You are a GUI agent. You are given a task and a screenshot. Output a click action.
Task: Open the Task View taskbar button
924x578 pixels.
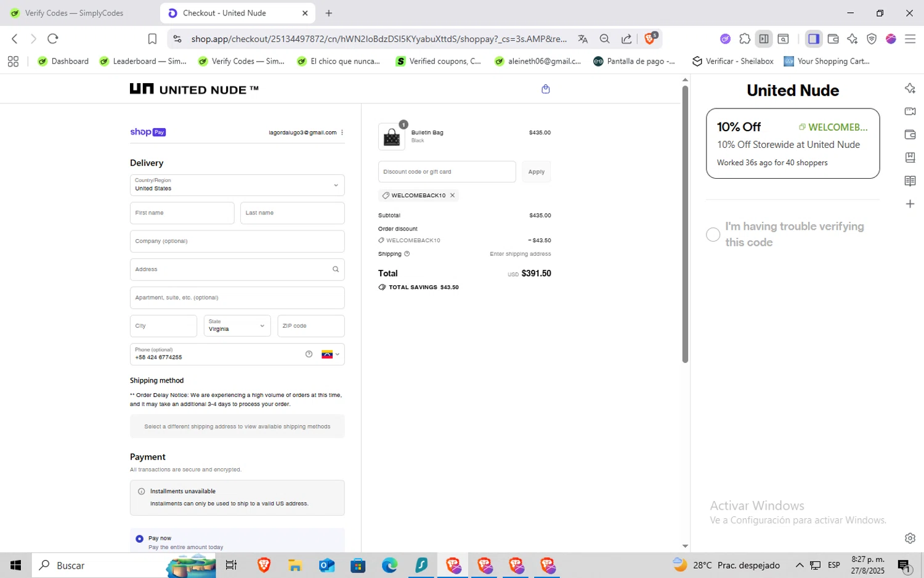click(x=231, y=565)
